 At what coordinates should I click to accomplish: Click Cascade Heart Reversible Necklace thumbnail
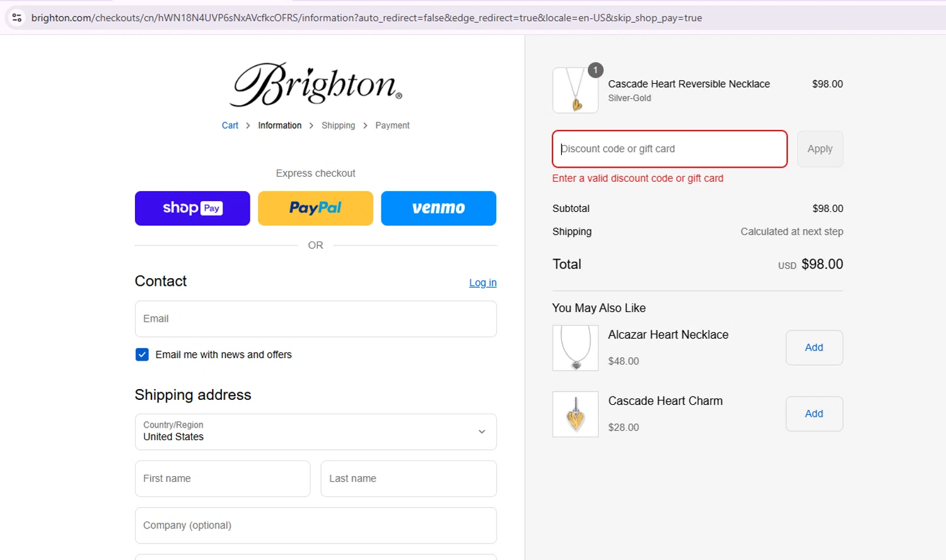coord(575,90)
